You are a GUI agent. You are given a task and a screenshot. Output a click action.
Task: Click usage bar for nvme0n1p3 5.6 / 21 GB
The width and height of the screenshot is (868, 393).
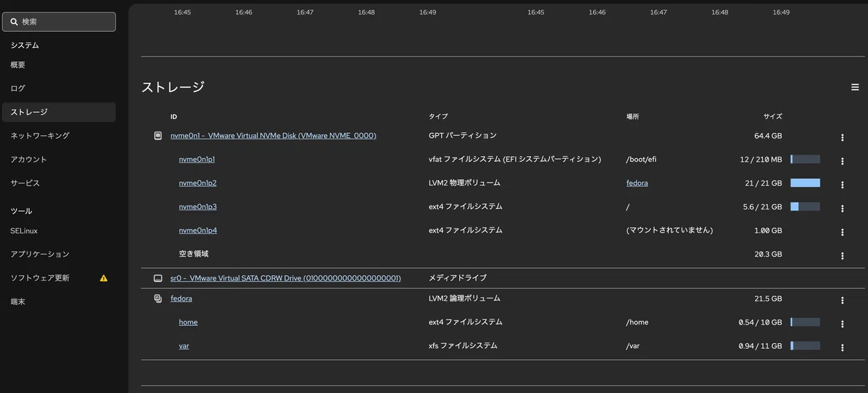pyautogui.click(x=805, y=207)
